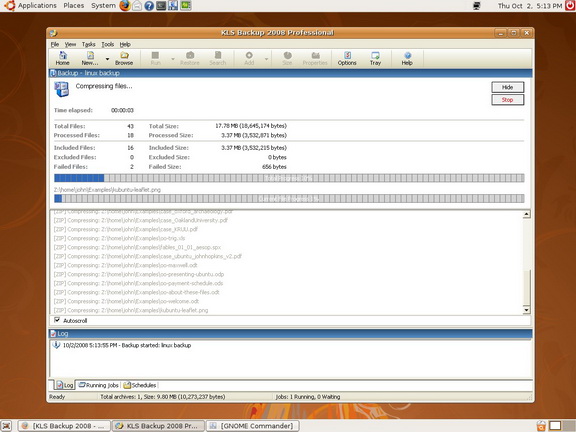
Task: Open the File menu
Action: tap(55, 44)
